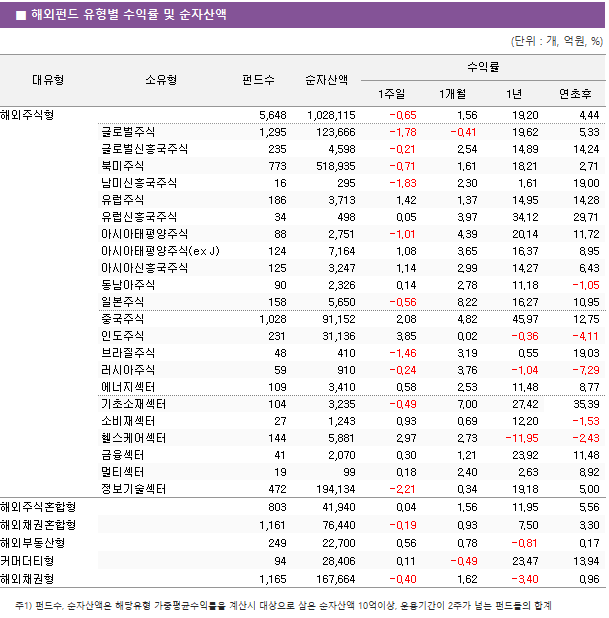
Task: Select the 글로벌신흥국주식 row label
Action: (x=144, y=149)
